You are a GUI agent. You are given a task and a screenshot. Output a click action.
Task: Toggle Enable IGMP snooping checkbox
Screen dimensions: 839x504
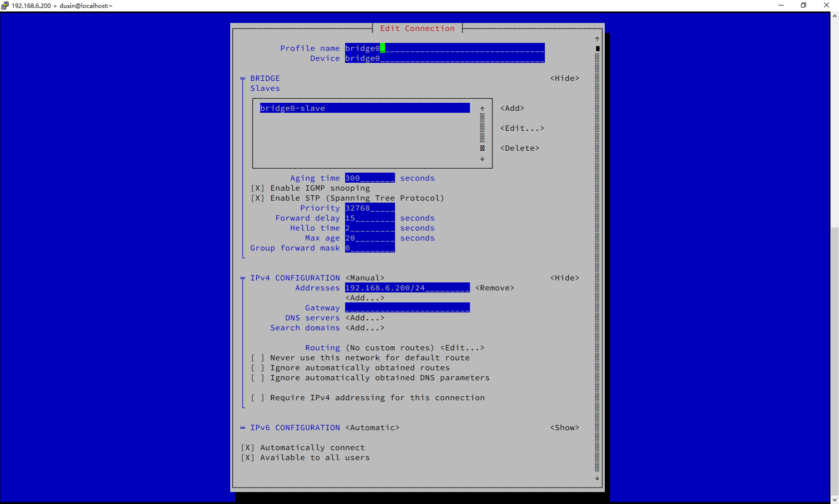258,188
